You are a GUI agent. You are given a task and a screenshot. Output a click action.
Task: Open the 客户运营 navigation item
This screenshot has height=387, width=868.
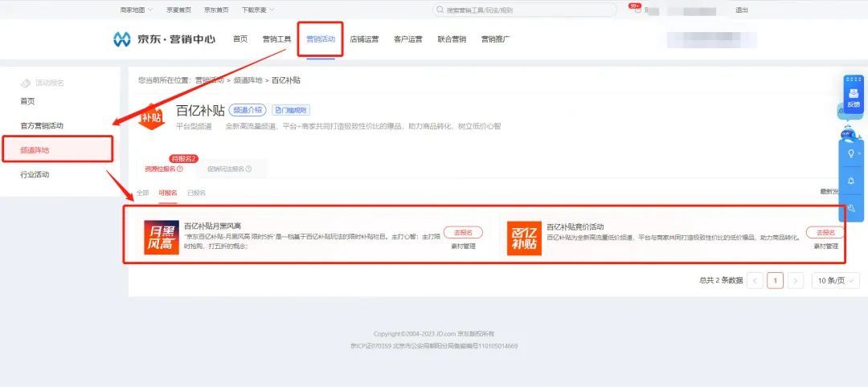pos(408,39)
